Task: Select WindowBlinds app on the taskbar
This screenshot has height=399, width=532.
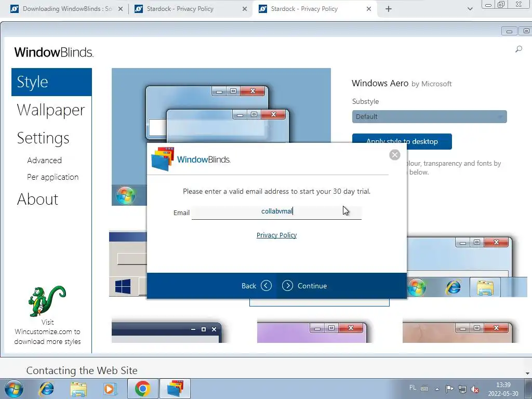Action: 175,389
